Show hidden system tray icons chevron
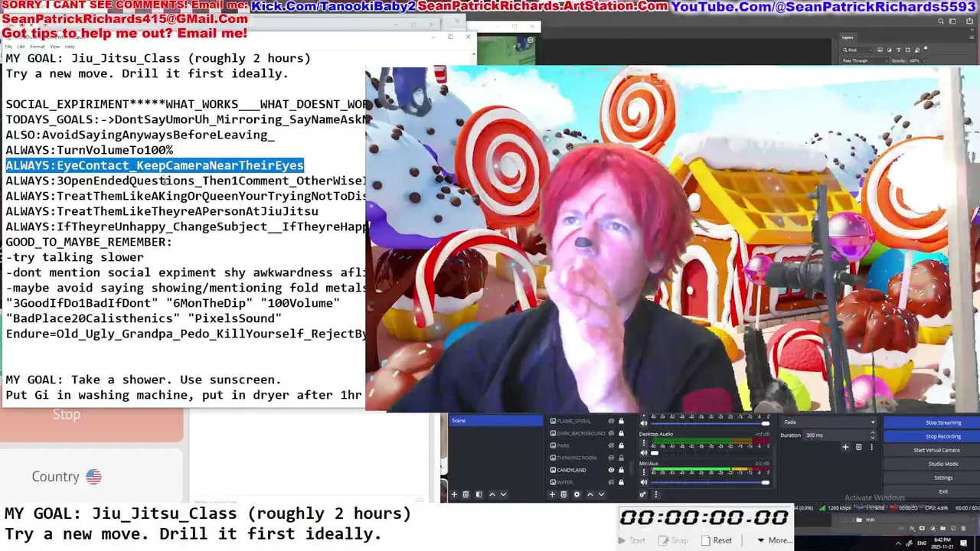The image size is (980, 551). pyautogui.click(x=899, y=543)
